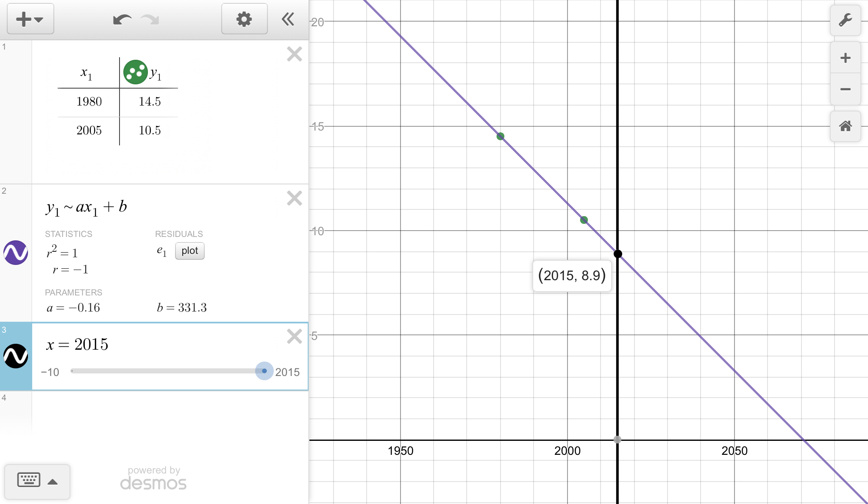The image size is (868, 504).
Task: Collapse the expression list panel
Action: pos(288,19)
